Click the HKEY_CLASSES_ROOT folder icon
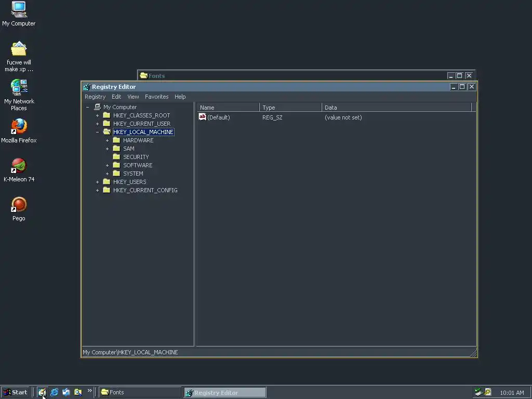This screenshot has height=399, width=532. point(107,115)
